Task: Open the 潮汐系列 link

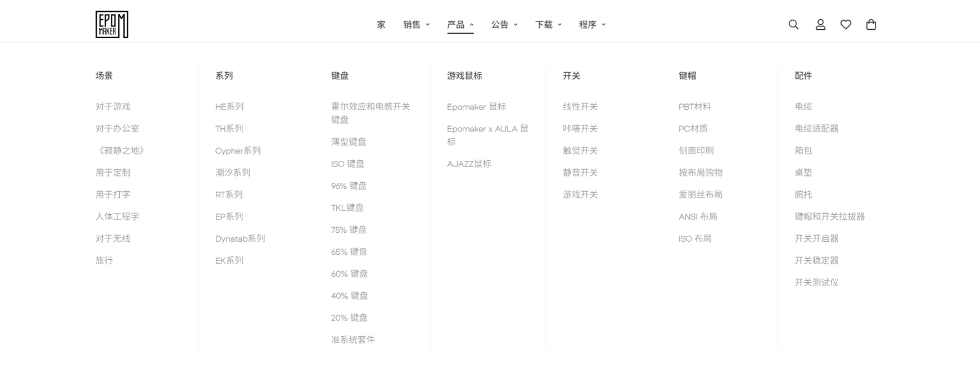Action: click(233, 173)
